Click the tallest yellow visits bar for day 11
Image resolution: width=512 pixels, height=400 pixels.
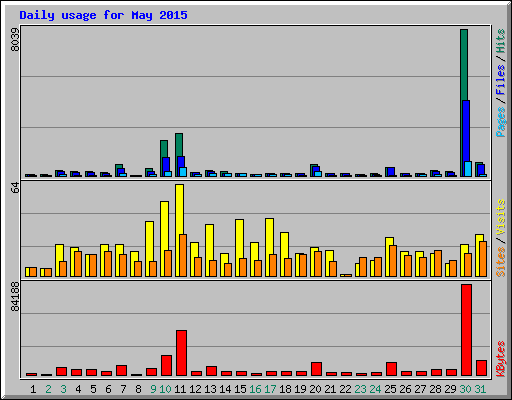click(179, 210)
